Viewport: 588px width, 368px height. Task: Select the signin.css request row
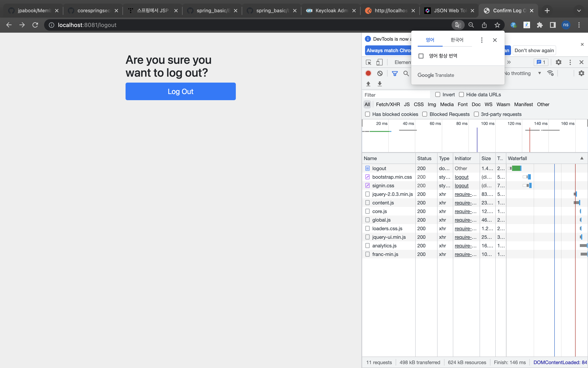(x=475, y=185)
